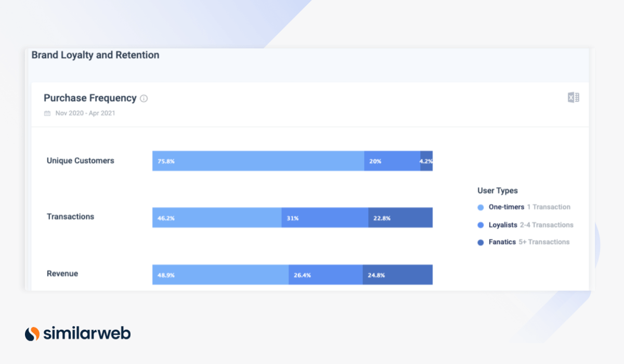Viewport: 624px width, 364px height.
Task: Click the calendar icon beside date range
Action: (x=47, y=113)
